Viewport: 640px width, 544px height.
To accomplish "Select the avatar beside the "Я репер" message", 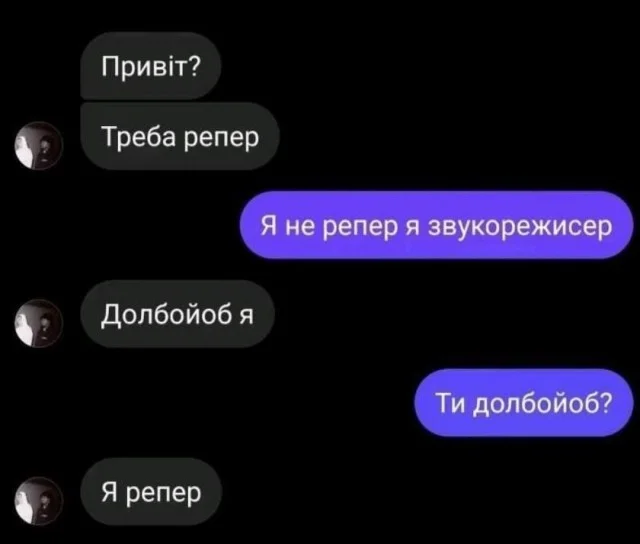I will (39, 501).
